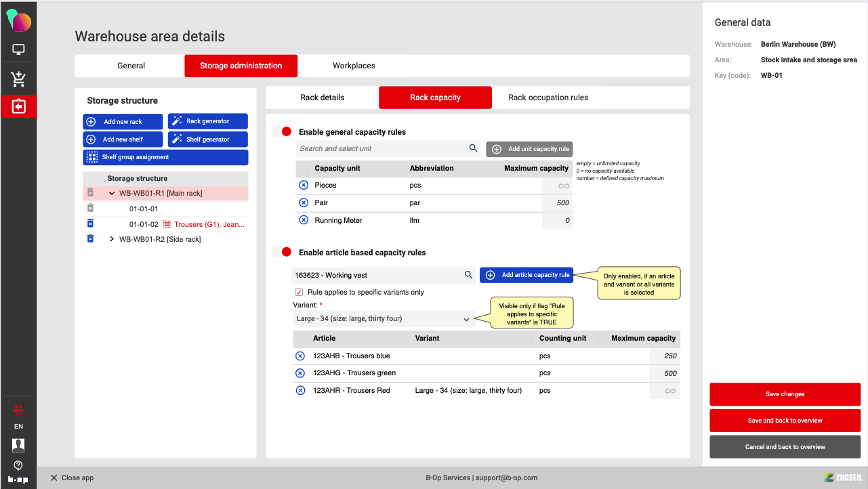Collapse the WB-WB01-R1 Main rack node
The image size is (868, 489).
(x=112, y=194)
